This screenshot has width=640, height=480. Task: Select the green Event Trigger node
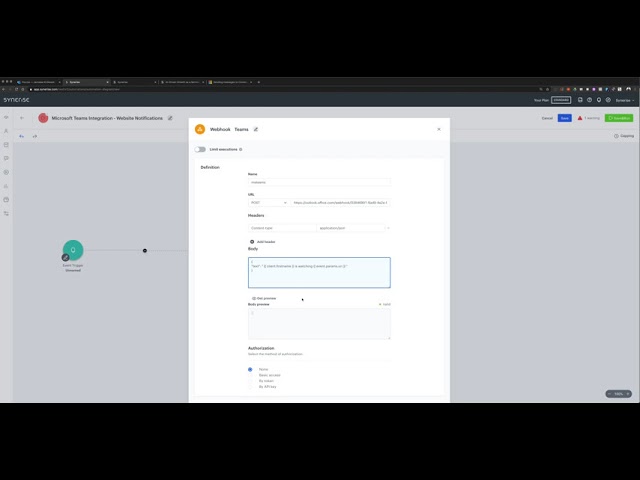click(73, 250)
